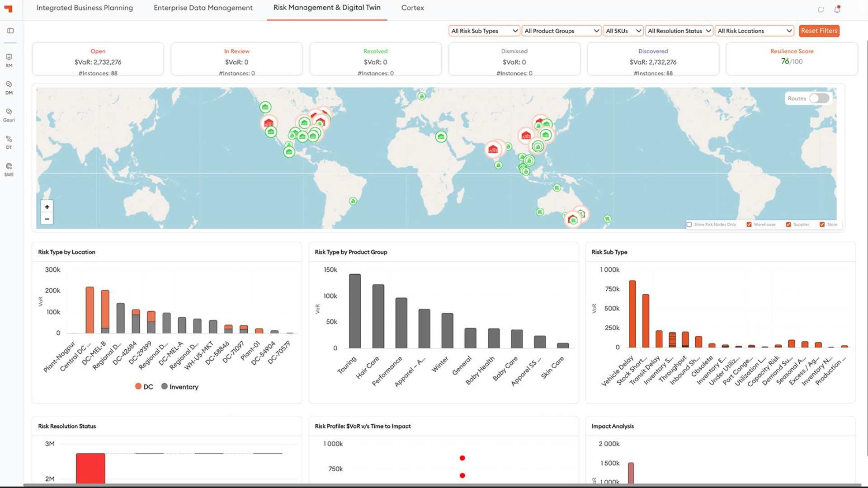Viewport: 868px width, 488px height.
Task: Switch to Enterprise Data Management tab
Action: coord(203,8)
